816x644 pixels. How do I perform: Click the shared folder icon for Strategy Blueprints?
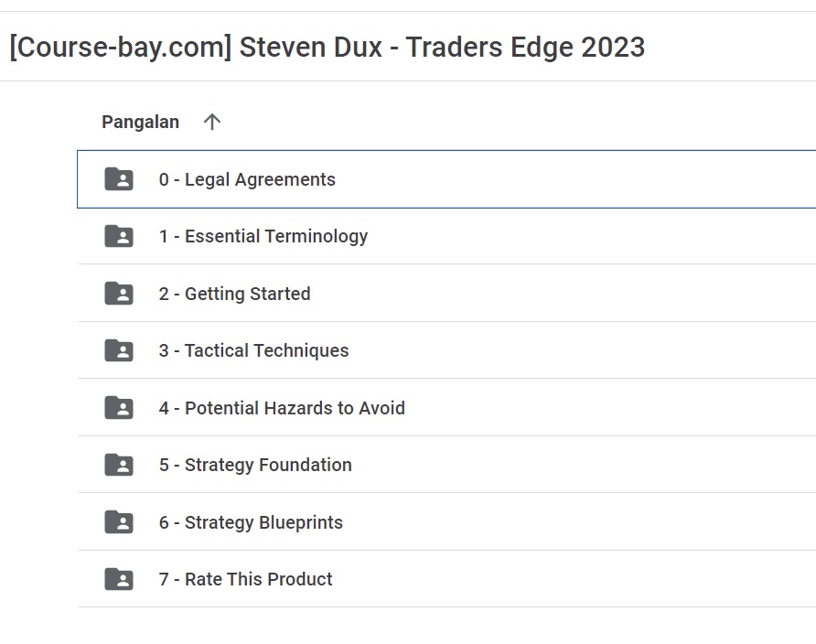tap(119, 521)
